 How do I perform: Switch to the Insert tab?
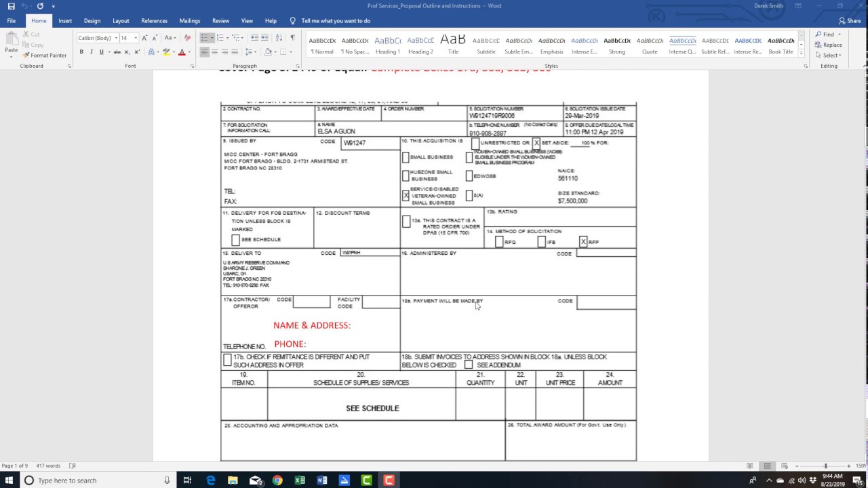click(65, 21)
